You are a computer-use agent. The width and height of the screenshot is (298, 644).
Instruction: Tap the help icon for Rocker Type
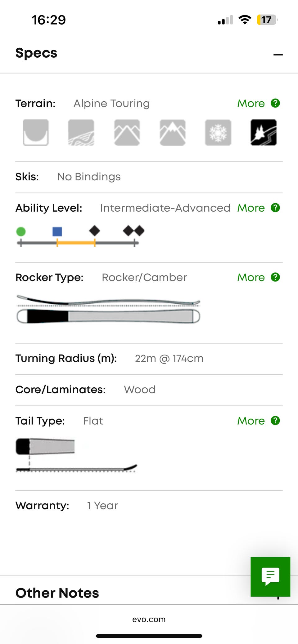pos(275,277)
